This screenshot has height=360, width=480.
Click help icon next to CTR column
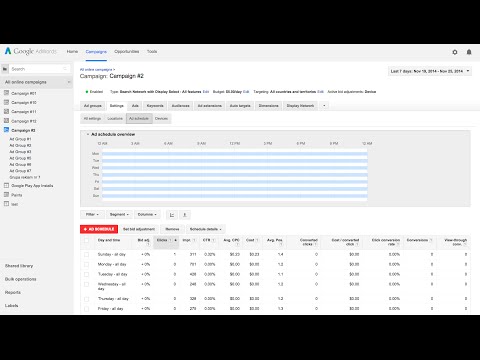[x=214, y=240]
